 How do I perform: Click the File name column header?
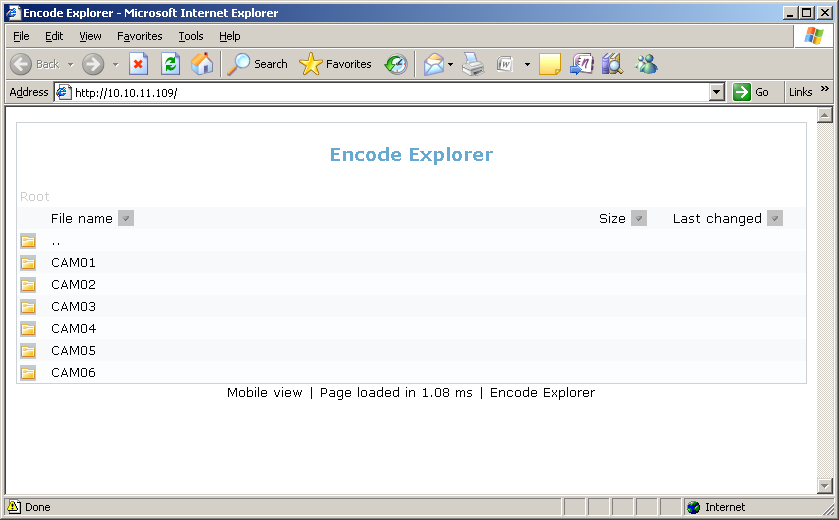click(x=81, y=218)
